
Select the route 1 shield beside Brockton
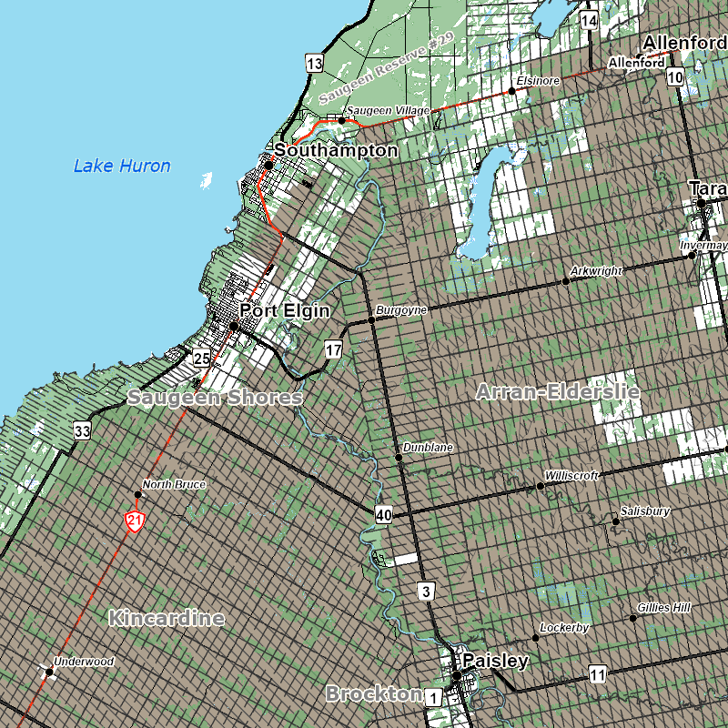click(x=433, y=698)
